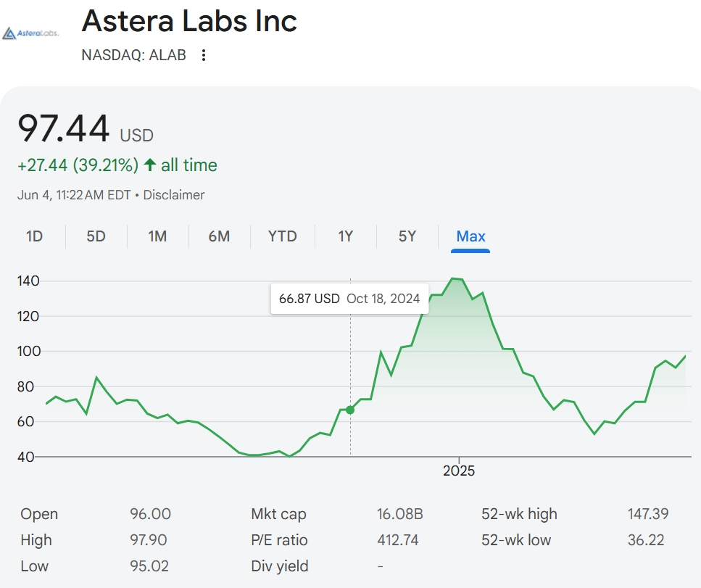Show the 1Y chart range
The image size is (701, 588).
pyautogui.click(x=346, y=236)
